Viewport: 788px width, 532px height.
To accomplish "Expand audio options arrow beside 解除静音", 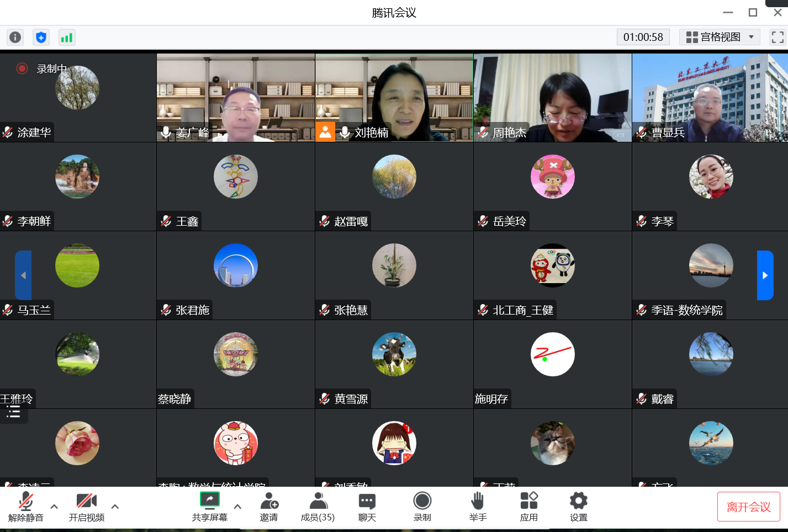I will tap(54, 506).
